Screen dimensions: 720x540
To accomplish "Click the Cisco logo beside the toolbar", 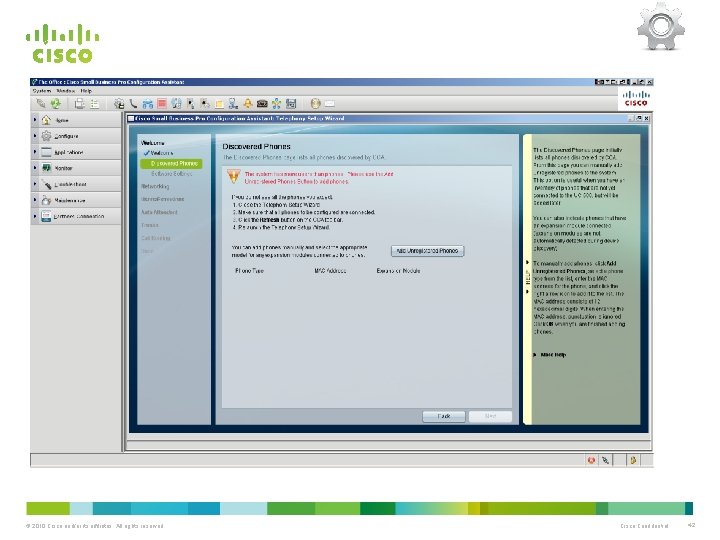I will pos(636,98).
